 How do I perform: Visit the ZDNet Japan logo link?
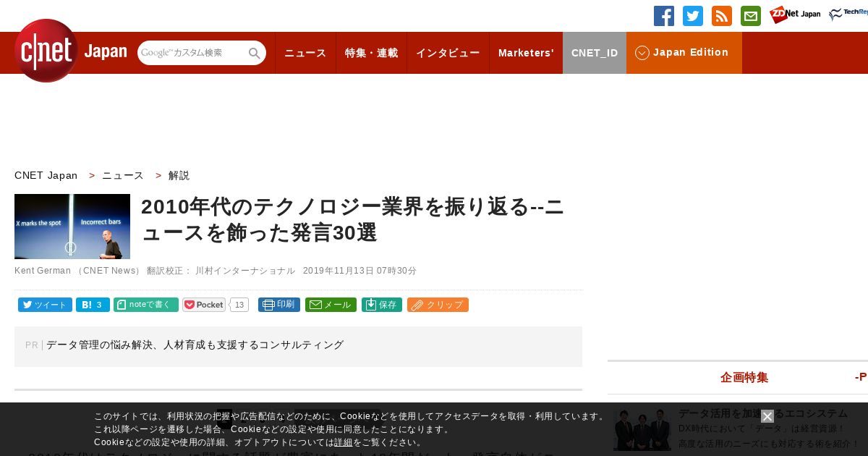[x=795, y=14]
